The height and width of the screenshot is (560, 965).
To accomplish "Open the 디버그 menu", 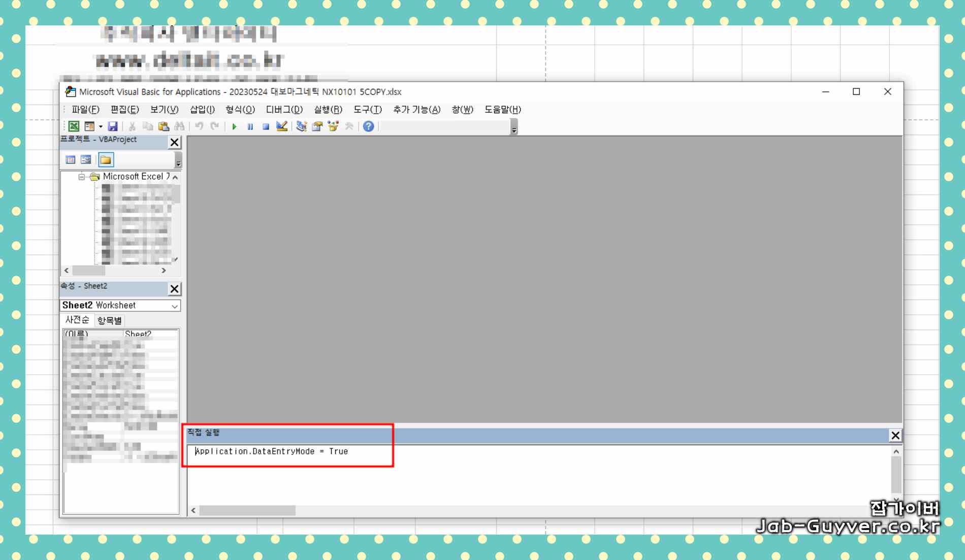I will click(284, 110).
